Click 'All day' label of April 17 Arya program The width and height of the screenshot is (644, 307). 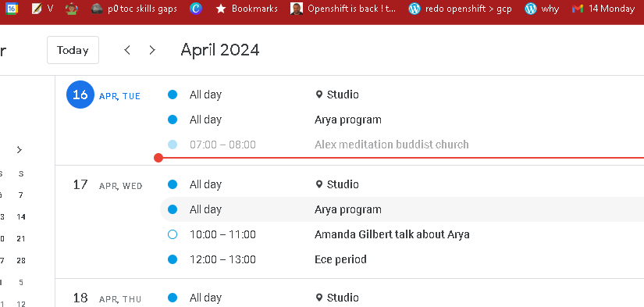click(205, 209)
